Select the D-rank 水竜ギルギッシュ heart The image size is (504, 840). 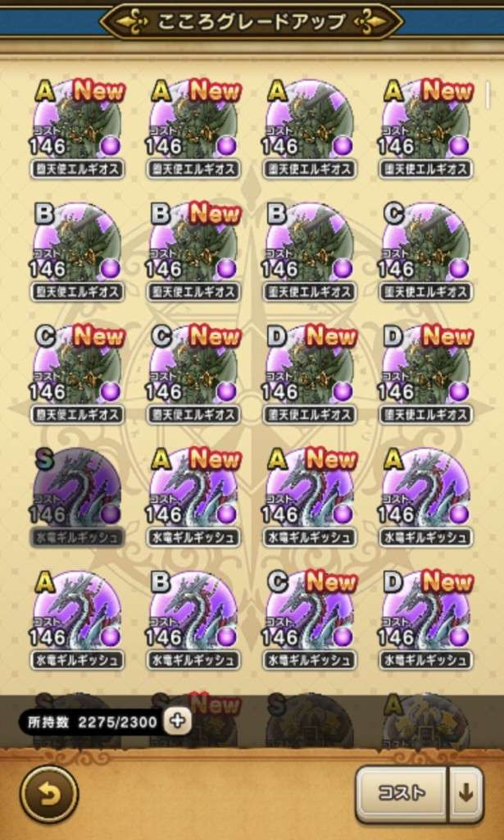[x=426, y=620]
